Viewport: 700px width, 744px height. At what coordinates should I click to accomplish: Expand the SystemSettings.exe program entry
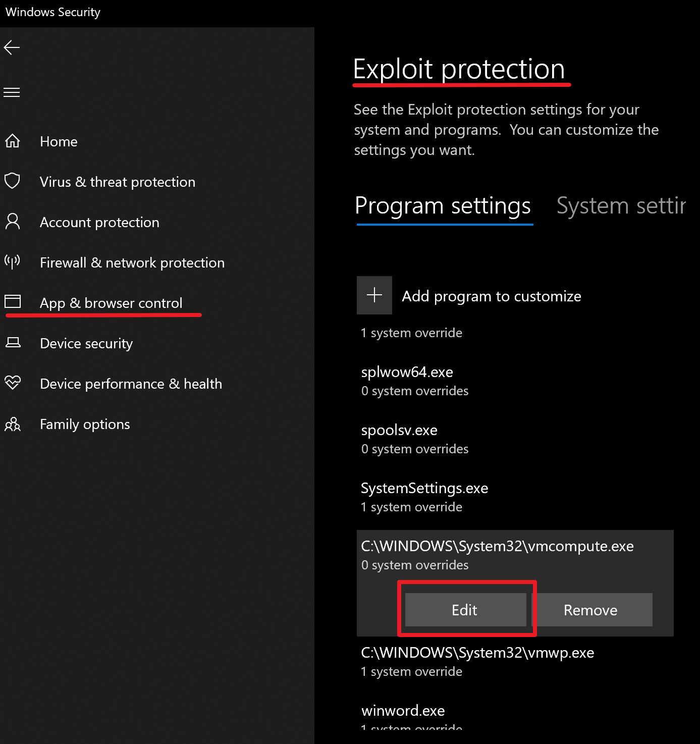pos(424,497)
